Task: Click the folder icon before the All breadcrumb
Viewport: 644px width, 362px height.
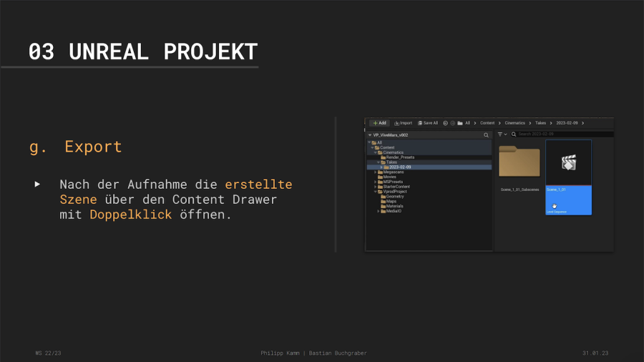Action: pyautogui.click(x=460, y=123)
